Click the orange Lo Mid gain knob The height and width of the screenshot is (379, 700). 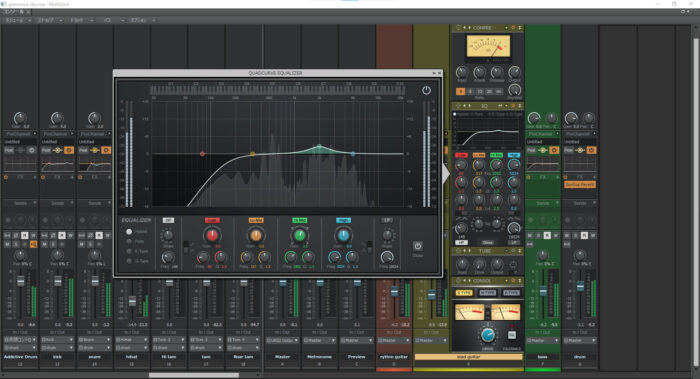(256, 235)
